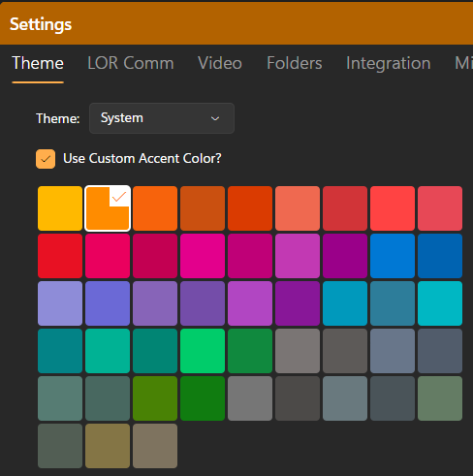Select the bright magenta pink swatch
The height and width of the screenshot is (476, 473).
coord(203,256)
